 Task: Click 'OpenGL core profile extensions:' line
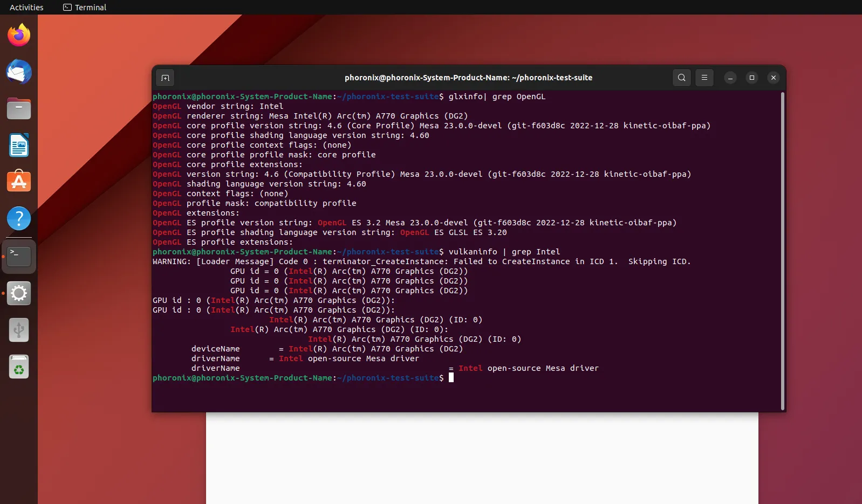[228, 164]
